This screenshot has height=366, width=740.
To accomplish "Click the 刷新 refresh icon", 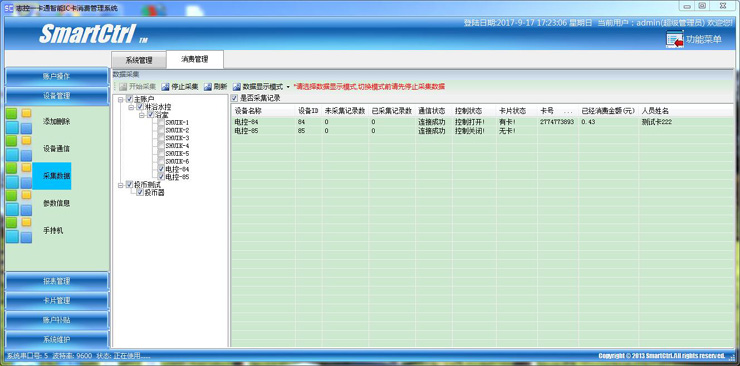I will pyautogui.click(x=208, y=87).
